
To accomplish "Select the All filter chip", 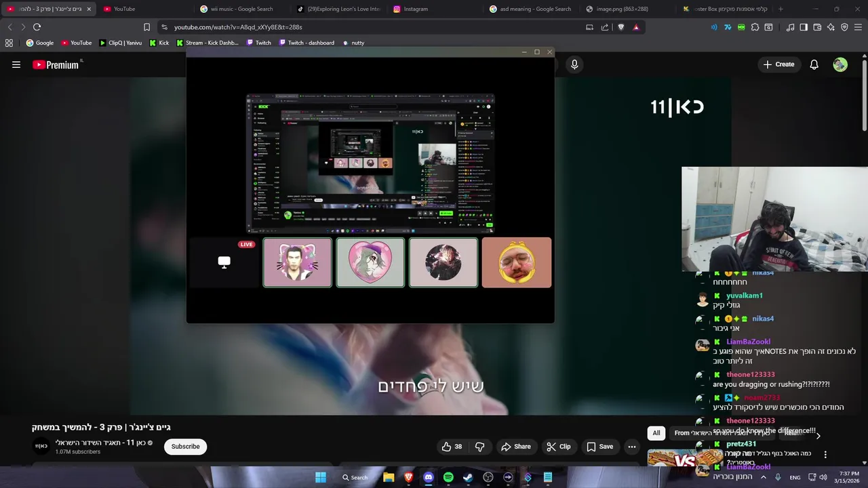I will pyautogui.click(x=656, y=433).
